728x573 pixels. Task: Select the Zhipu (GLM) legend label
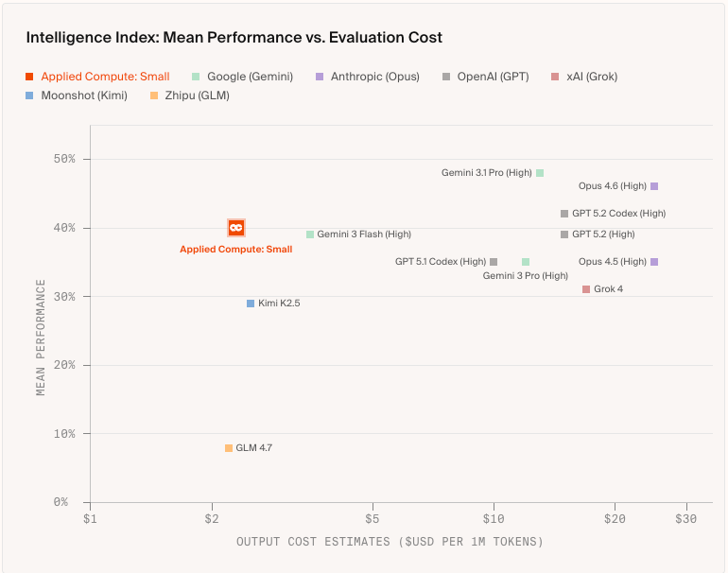pos(197,95)
